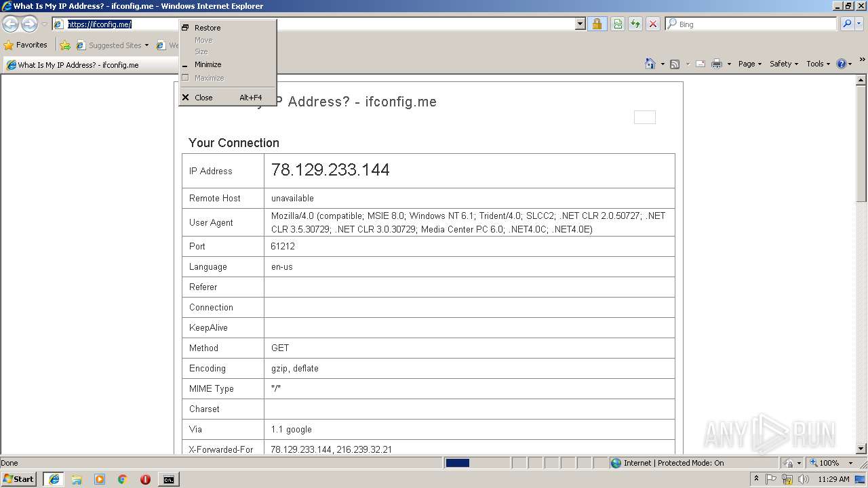The image size is (868, 488).
Task: Open the security lock report icon
Action: (597, 24)
